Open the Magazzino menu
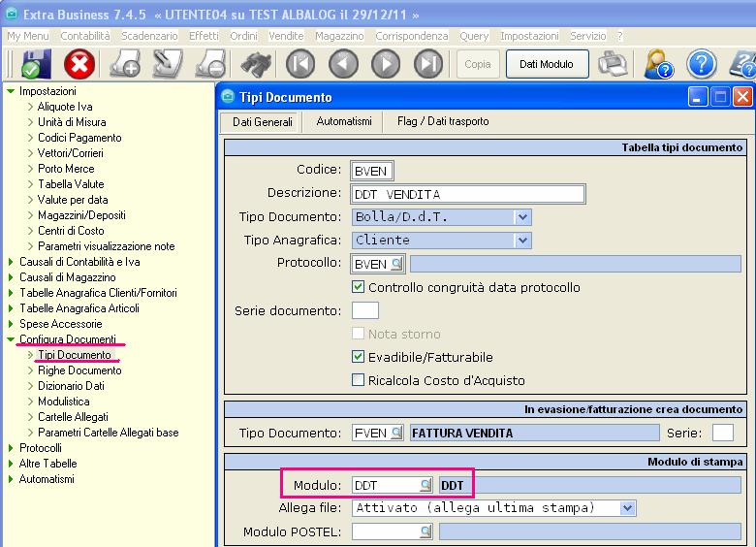This screenshot has width=756, height=547. click(339, 36)
